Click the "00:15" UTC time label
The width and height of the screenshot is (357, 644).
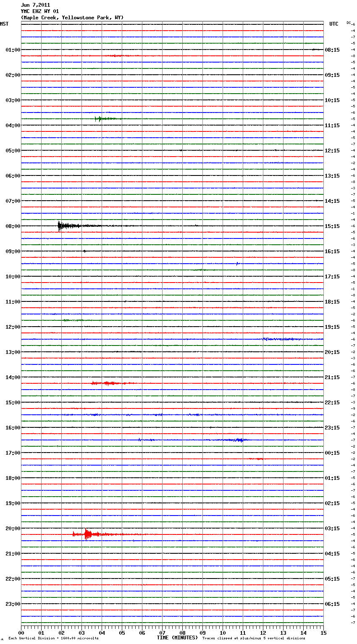tap(332, 453)
